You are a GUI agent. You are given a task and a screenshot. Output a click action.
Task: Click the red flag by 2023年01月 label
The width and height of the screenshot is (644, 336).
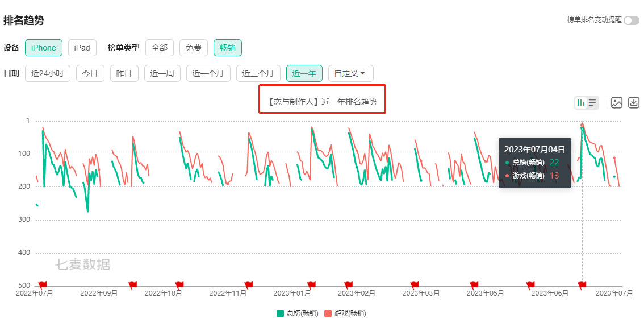tap(311, 285)
